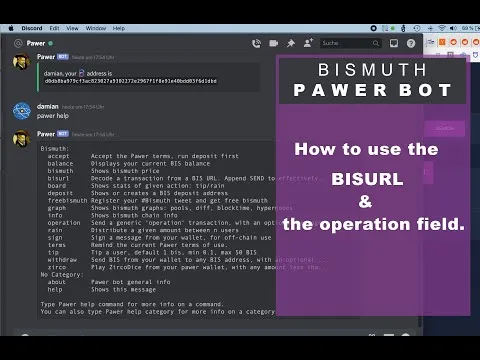Screen dimensions: 480x360
Task: Click the 'info' command row
Action: pos(112,215)
